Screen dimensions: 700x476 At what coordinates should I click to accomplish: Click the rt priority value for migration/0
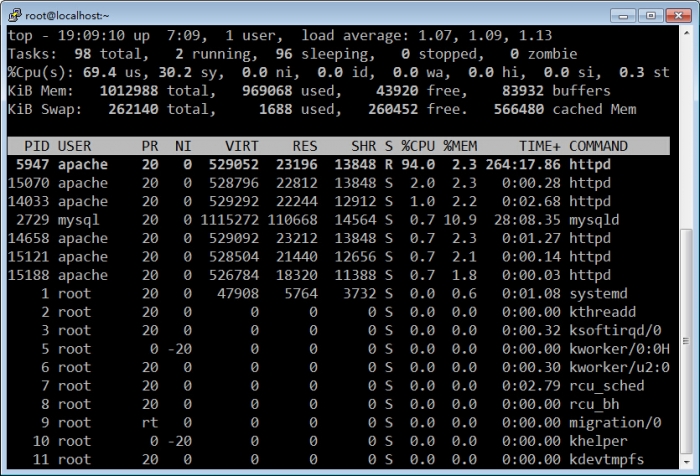coord(150,422)
